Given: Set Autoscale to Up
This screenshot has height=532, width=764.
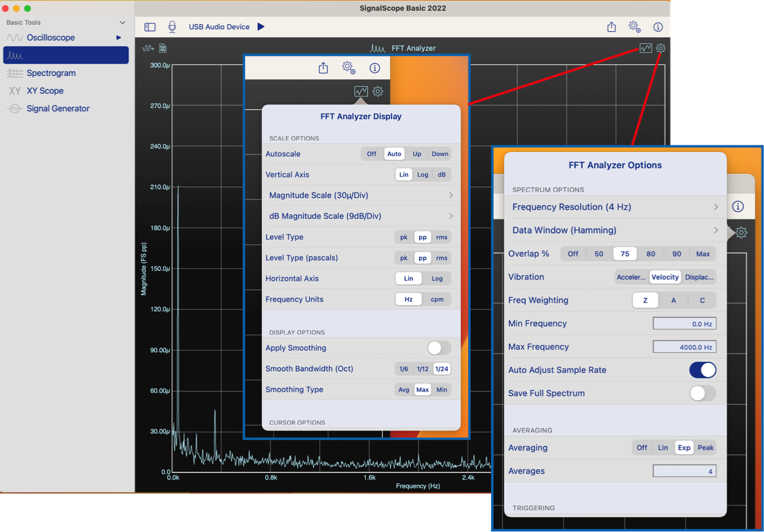Looking at the screenshot, I should (417, 154).
